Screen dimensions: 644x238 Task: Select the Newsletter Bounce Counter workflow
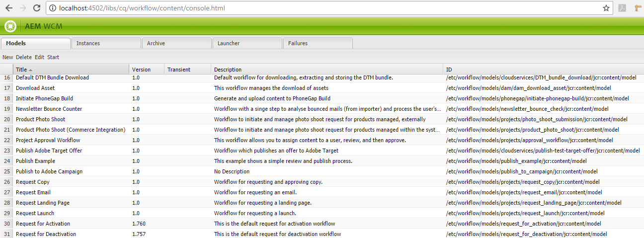tap(322, 109)
